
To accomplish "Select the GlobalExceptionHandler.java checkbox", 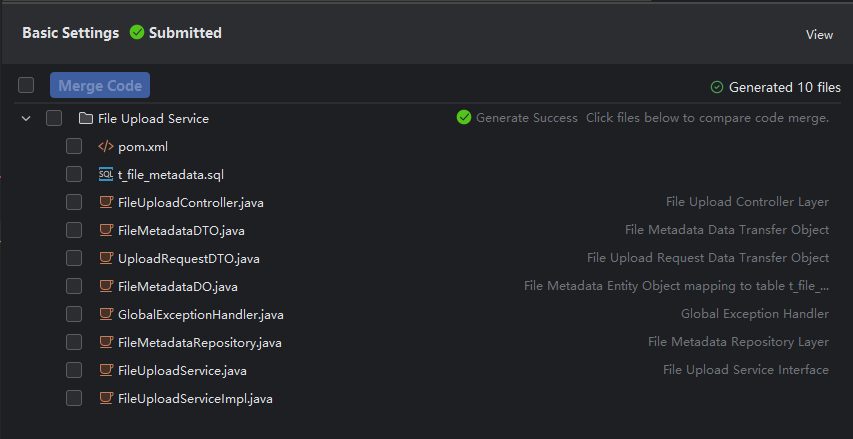I will 74,314.
